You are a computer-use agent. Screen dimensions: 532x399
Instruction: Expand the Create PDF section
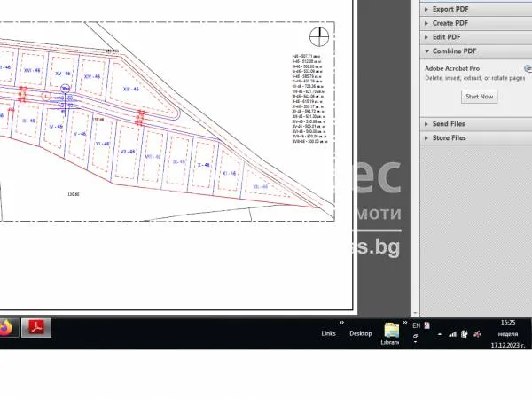[450, 23]
